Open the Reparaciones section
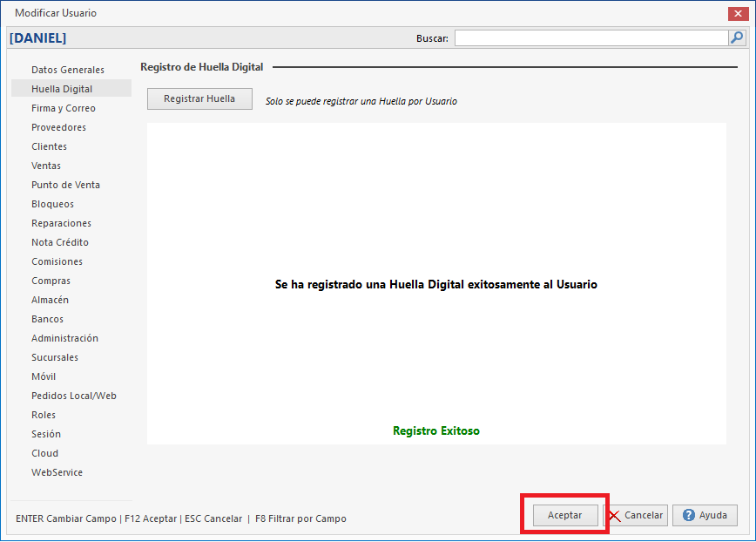 coord(61,223)
